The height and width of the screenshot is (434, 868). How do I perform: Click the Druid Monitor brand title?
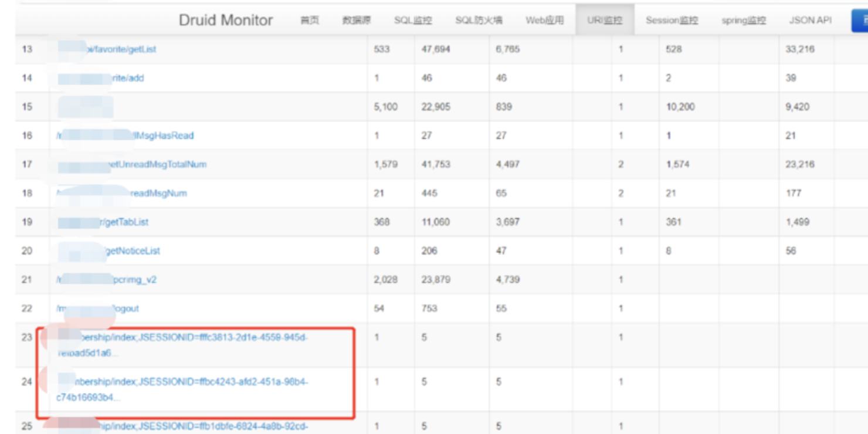(x=226, y=21)
